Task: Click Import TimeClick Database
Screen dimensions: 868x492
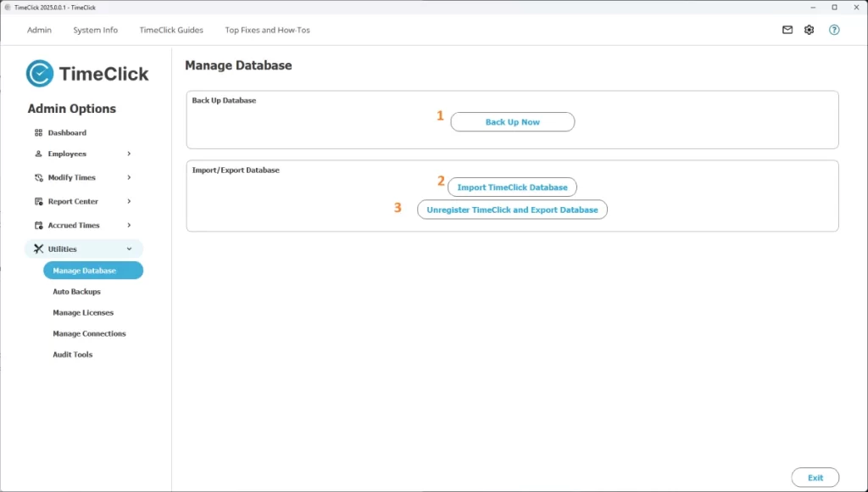Action: pyautogui.click(x=512, y=187)
